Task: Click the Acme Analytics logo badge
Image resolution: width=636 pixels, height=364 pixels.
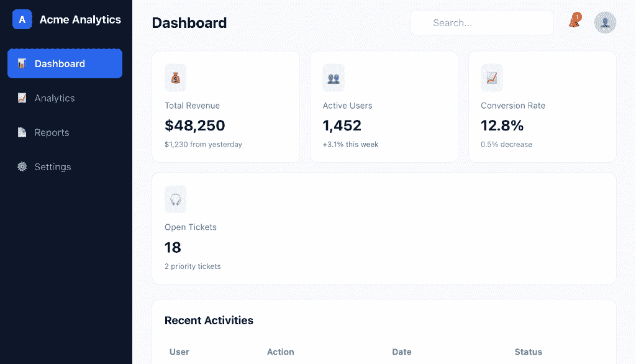Action: pyautogui.click(x=22, y=19)
